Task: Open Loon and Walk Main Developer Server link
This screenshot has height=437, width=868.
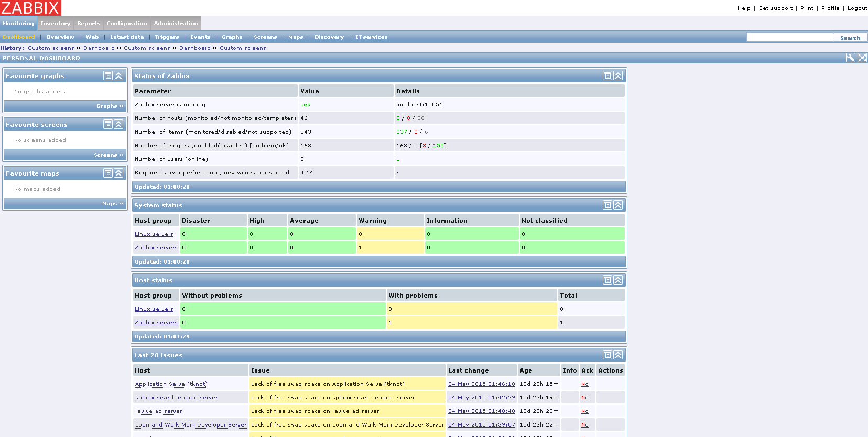Action: click(x=191, y=425)
